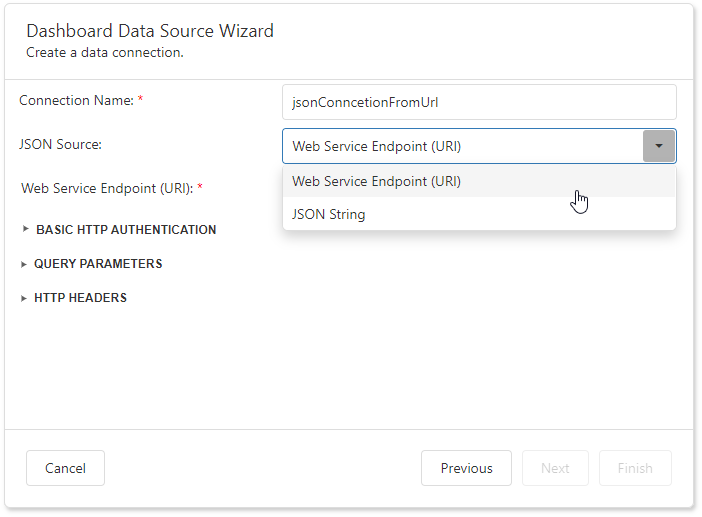Image resolution: width=702 pixels, height=517 pixels.
Task: Click the QUERY PARAMETERS section heading
Action: [x=98, y=264]
